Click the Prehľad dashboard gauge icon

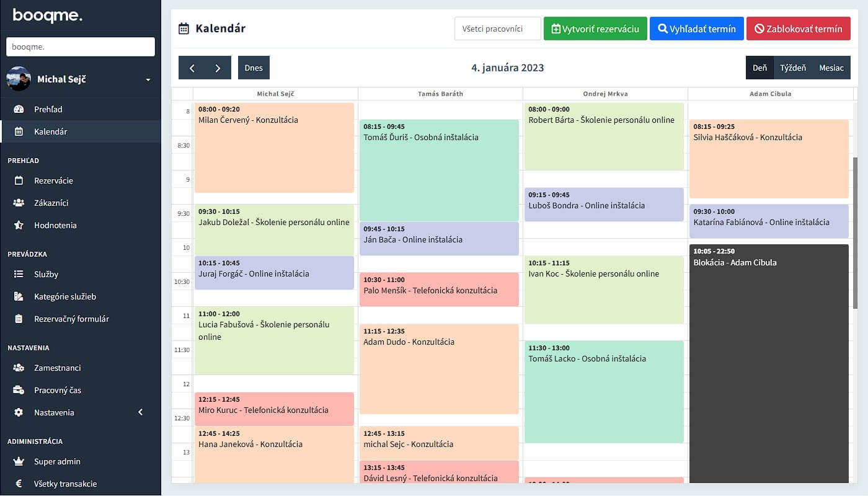pyautogui.click(x=19, y=109)
